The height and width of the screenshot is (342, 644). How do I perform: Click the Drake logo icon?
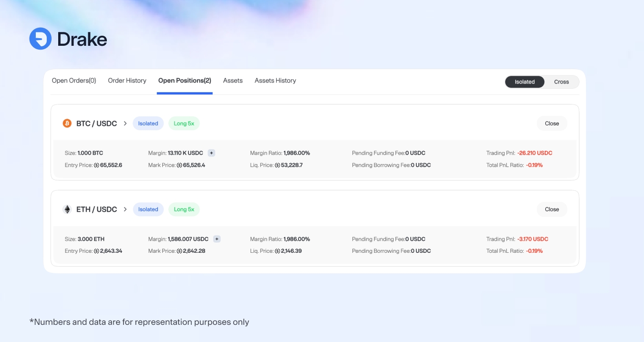41,39
